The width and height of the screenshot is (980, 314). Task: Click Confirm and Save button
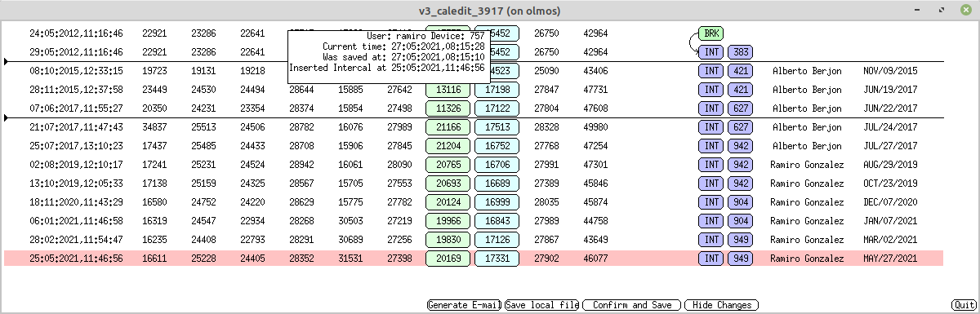coord(632,305)
